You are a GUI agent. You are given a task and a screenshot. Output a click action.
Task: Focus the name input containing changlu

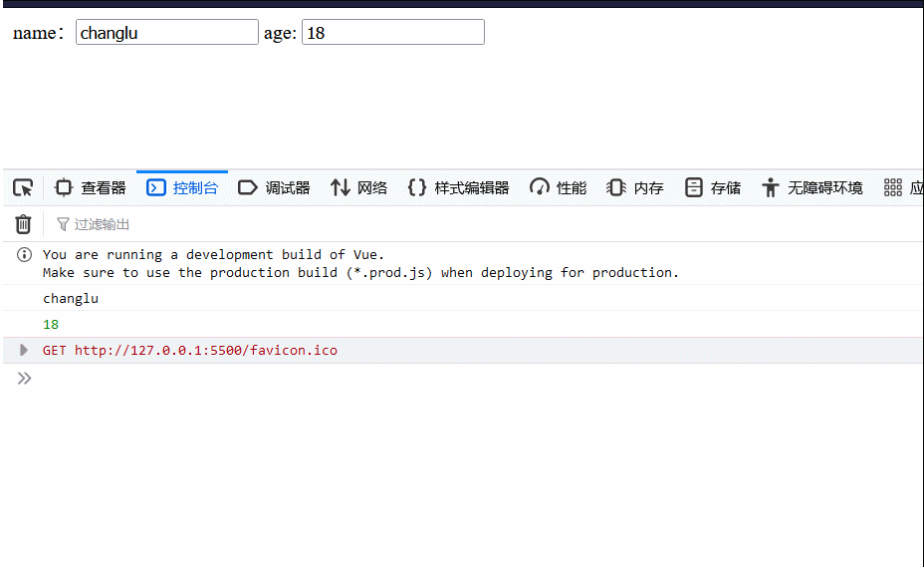[166, 33]
